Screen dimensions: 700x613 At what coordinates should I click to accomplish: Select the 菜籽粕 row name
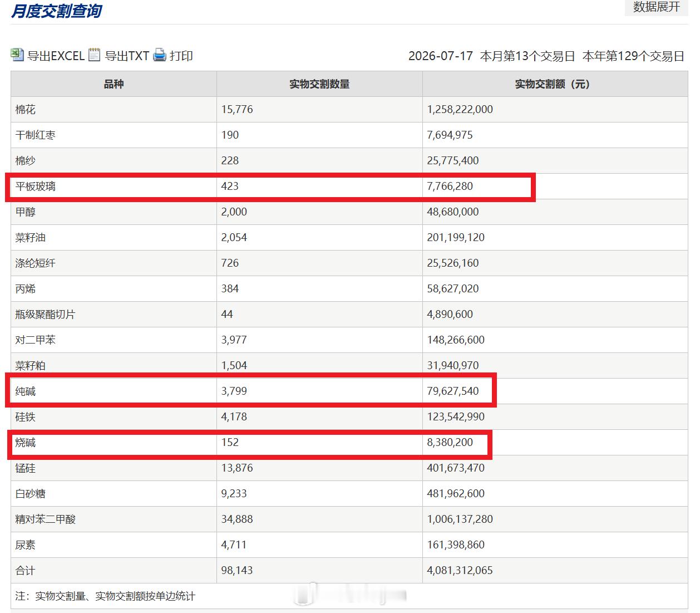click(x=31, y=366)
